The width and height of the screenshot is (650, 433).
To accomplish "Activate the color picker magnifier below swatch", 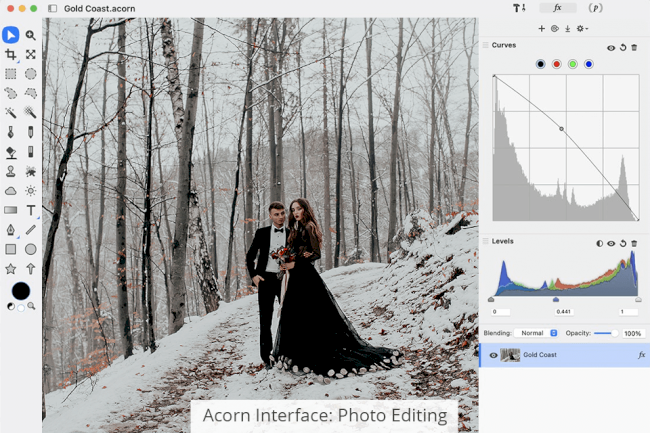I will click(31, 307).
